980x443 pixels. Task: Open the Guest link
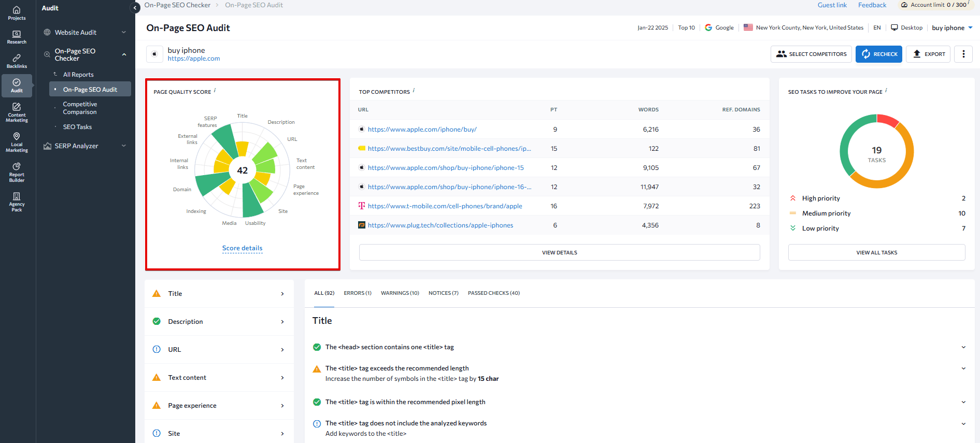coord(832,5)
